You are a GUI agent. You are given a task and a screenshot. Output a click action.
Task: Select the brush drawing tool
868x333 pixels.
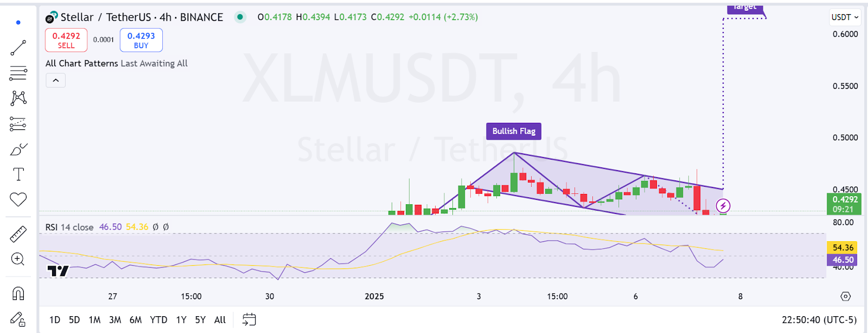tap(18, 149)
